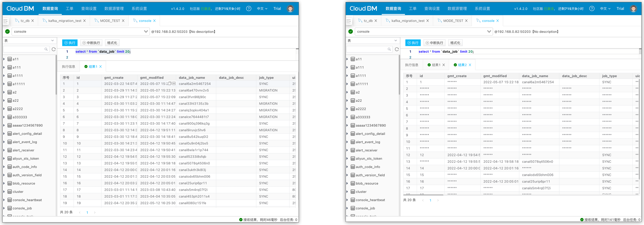Click the 执行 execute button in right window
Screen dimensions: 644x225
tap(413, 43)
